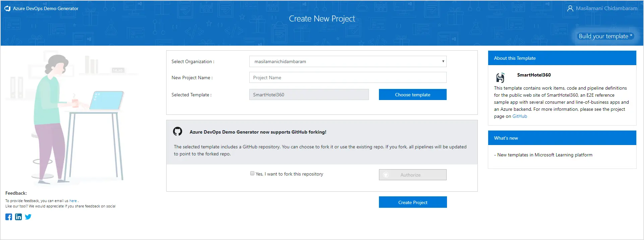644x240 pixels.
Task: Enable the fork this repository checkbox
Action: (x=252, y=174)
